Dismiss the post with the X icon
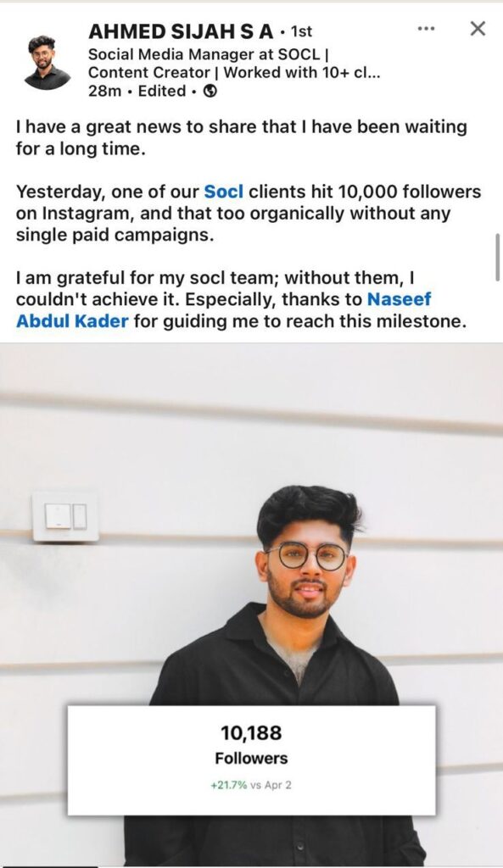The height and width of the screenshot is (868, 503). click(478, 28)
